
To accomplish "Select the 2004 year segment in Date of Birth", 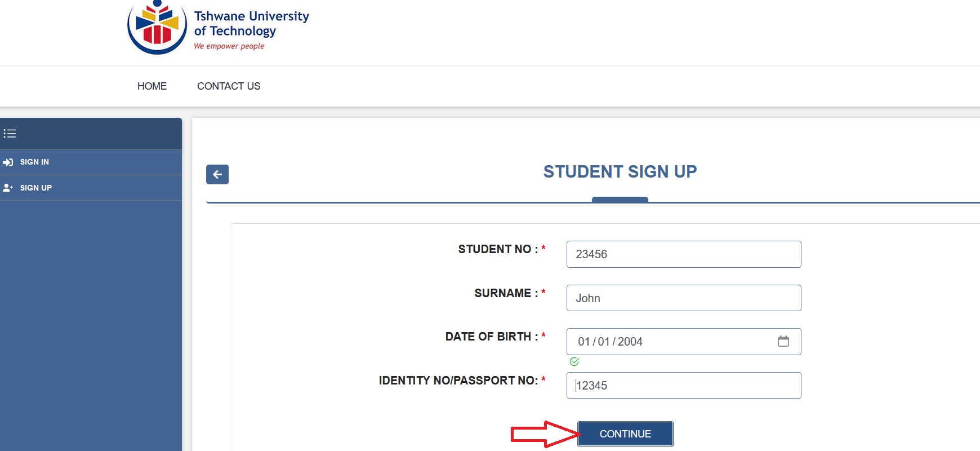I will coord(630,342).
